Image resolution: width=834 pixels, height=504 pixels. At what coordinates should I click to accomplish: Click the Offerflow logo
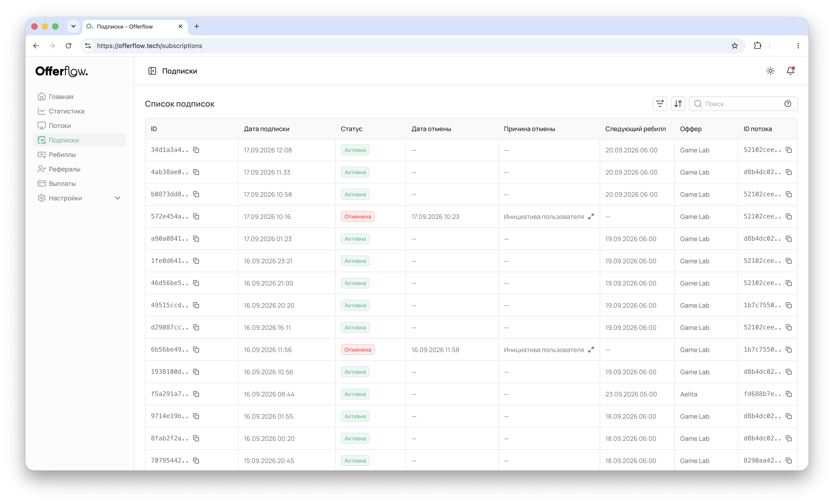(x=62, y=71)
